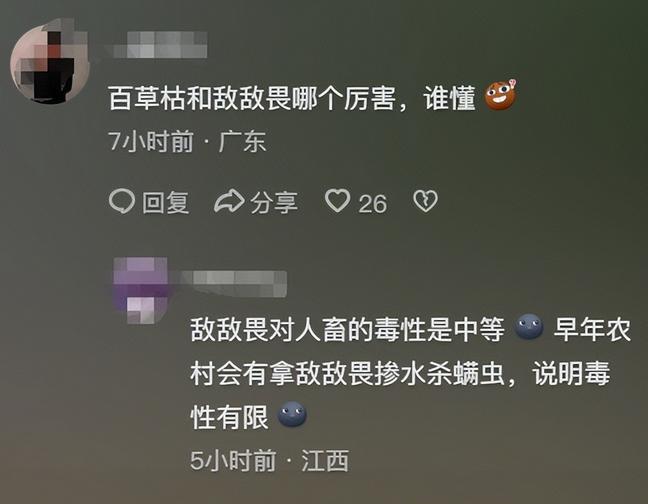Tap the 江西 location label
This screenshot has height=504, width=648.
325,460
